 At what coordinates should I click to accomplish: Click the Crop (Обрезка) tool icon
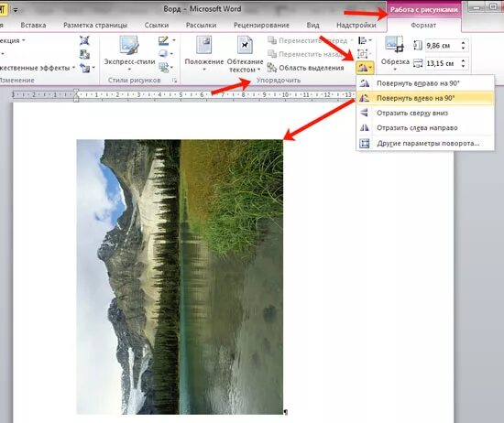[x=394, y=44]
